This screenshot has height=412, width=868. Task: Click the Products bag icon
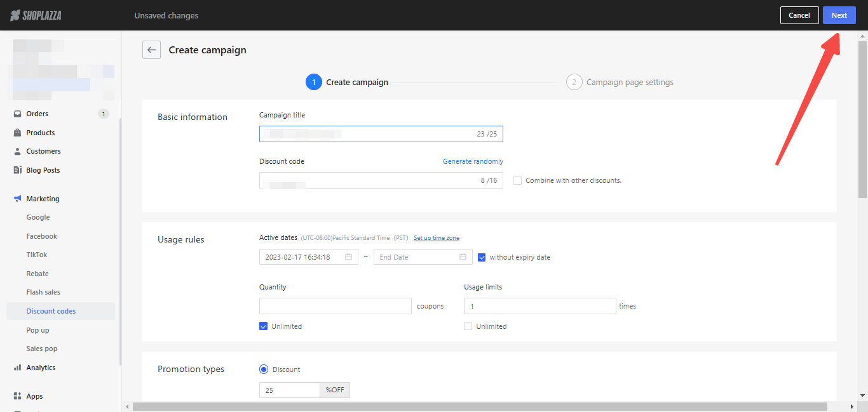tap(18, 133)
